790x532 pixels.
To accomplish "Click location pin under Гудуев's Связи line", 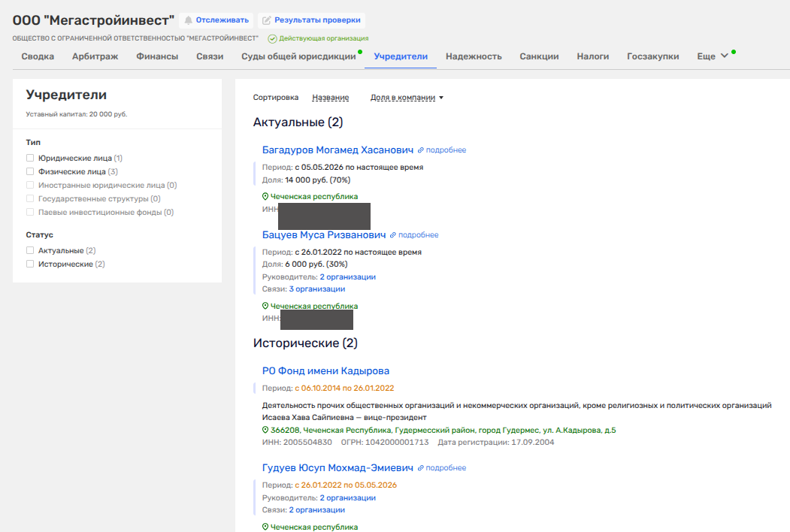I will coord(265,527).
